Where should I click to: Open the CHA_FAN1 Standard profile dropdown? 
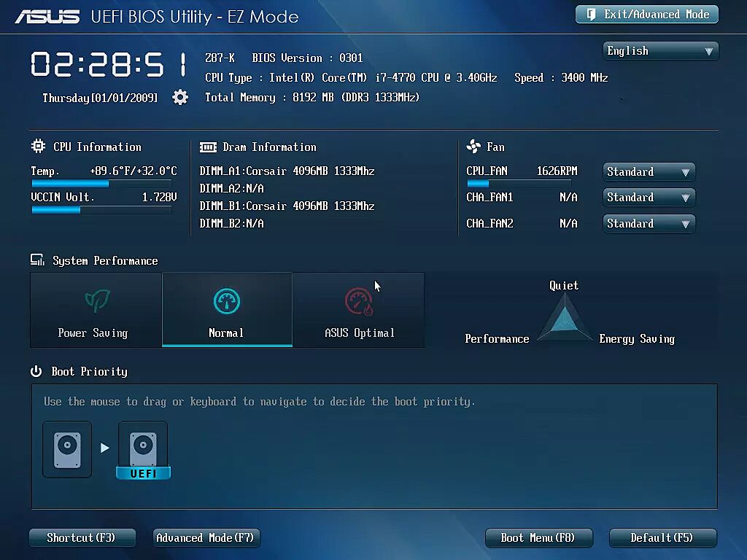[649, 198]
